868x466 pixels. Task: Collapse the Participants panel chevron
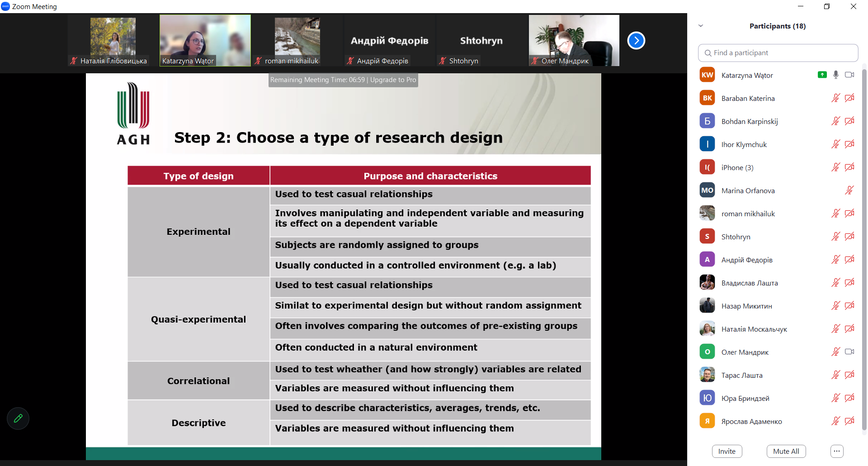pos(701,26)
